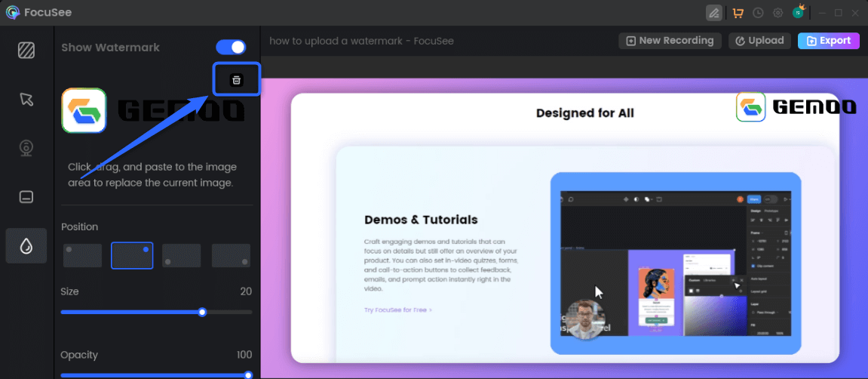Screen dimensions: 868x379
Task: Click the Upload button
Action: click(760, 41)
